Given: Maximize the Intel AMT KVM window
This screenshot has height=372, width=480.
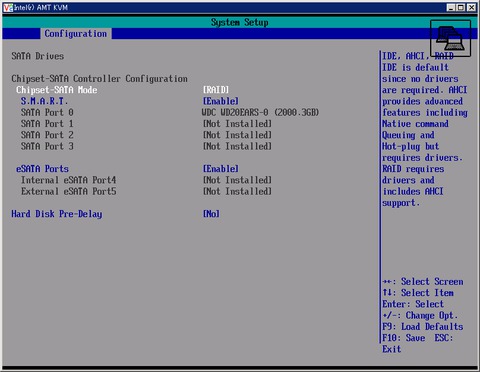Looking at the screenshot, I should point(461,7).
